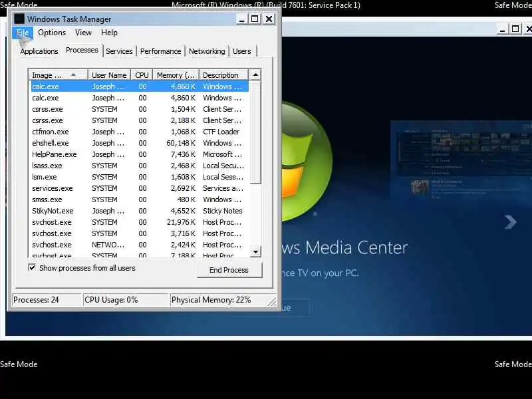532x399 pixels.
Task: Click the Processes: 24 status bar entry
Action: pos(47,300)
